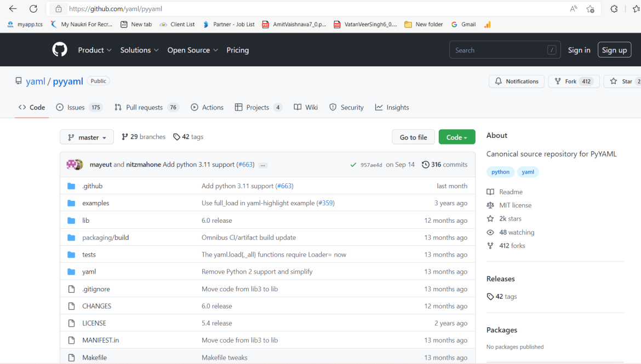The width and height of the screenshot is (641, 364).
Task: Open the Projects tab
Action: 259,107
